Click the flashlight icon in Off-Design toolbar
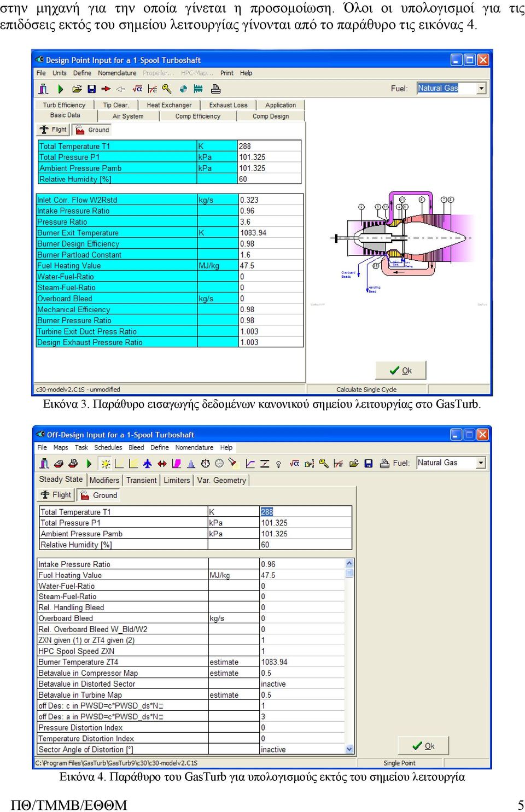Screen dimensions: 525x812 [233, 463]
